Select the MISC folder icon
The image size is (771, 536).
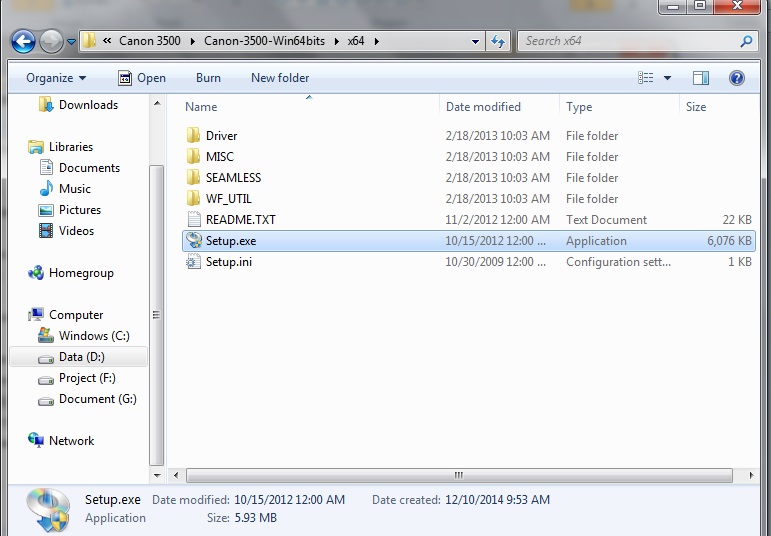tap(193, 156)
